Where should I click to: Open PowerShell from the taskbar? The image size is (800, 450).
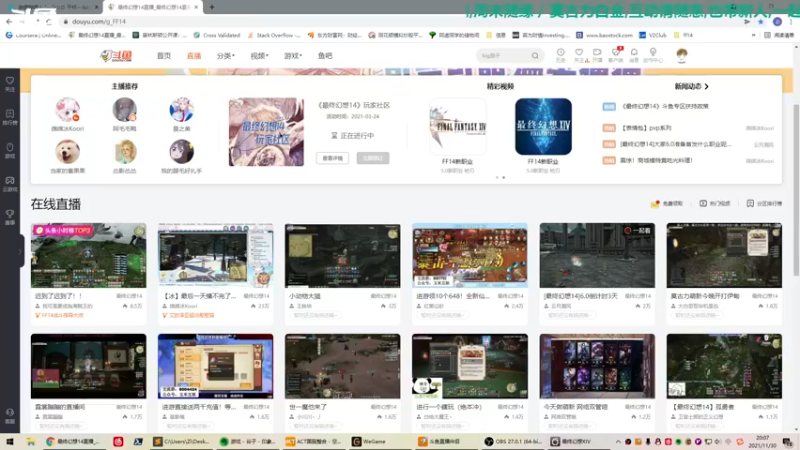coord(138,441)
